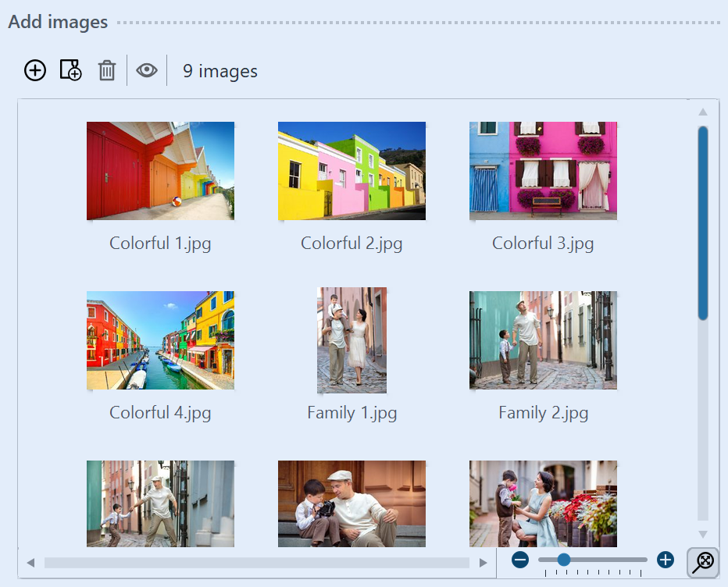Viewport: 728px width, 587px height.
Task: Click the trash delete icon
Action: 107,71
